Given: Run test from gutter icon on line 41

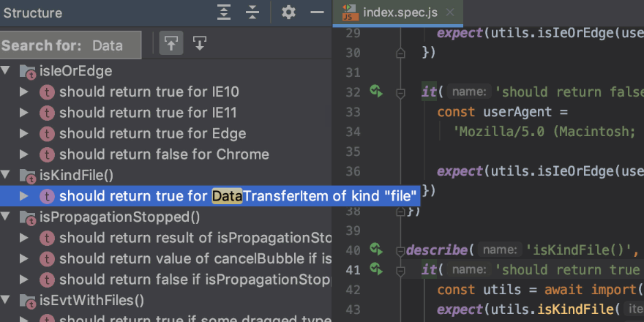Looking at the screenshot, I should coord(376,269).
